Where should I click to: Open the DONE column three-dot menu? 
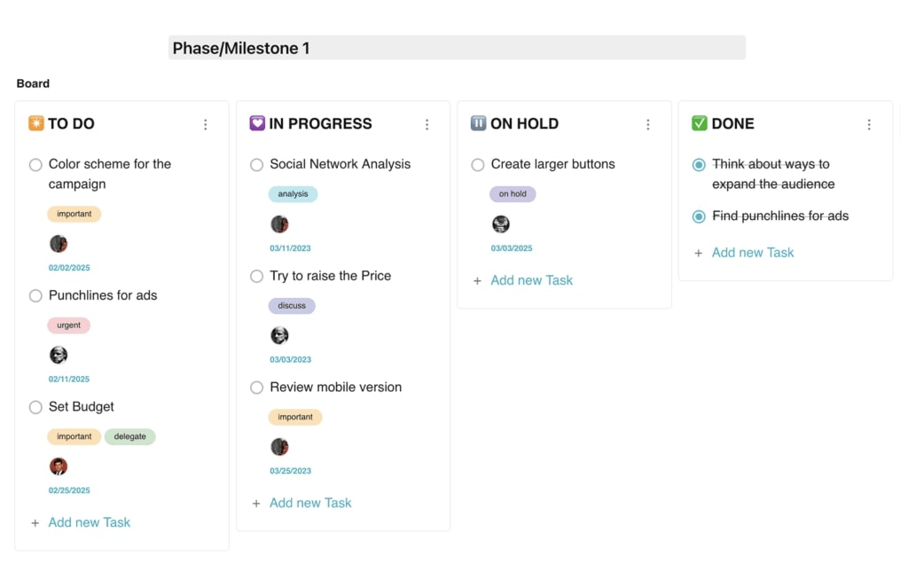point(869,125)
